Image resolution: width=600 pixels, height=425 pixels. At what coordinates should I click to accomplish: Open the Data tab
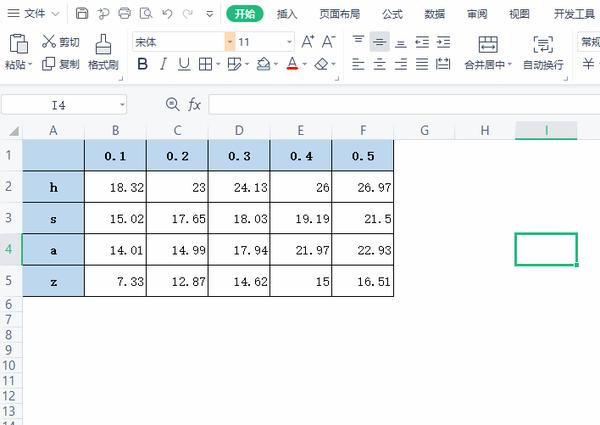click(435, 14)
